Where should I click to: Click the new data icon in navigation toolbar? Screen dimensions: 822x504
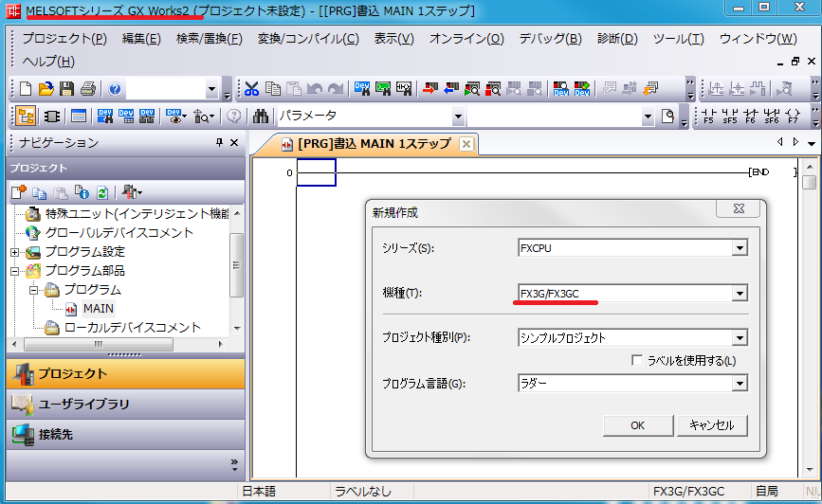click(18, 193)
